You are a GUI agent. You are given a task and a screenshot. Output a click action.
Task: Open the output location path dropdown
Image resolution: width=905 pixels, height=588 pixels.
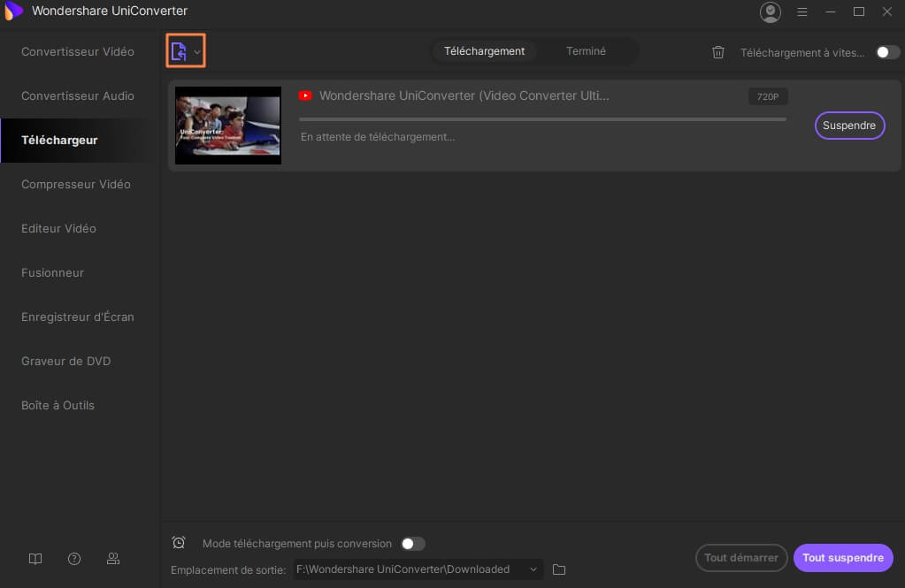click(x=533, y=569)
